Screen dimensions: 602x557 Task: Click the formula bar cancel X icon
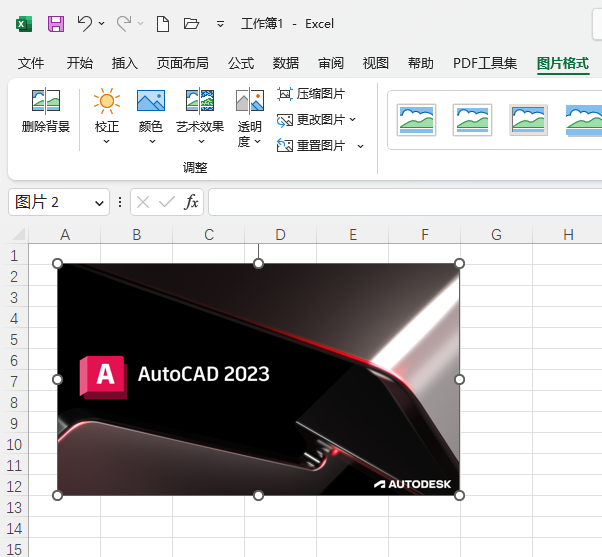[143, 202]
